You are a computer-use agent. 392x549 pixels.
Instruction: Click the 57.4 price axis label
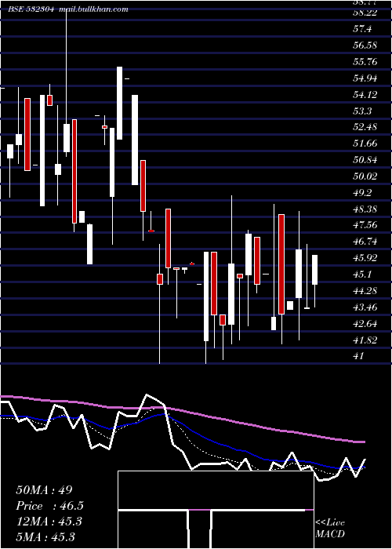(362, 29)
